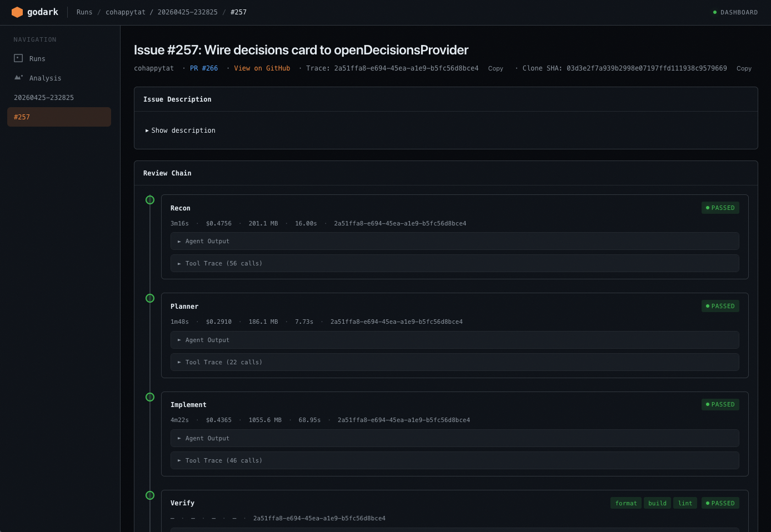The height and width of the screenshot is (532, 771).
Task: Click the Verify timeline circle marker
Action: click(x=150, y=495)
